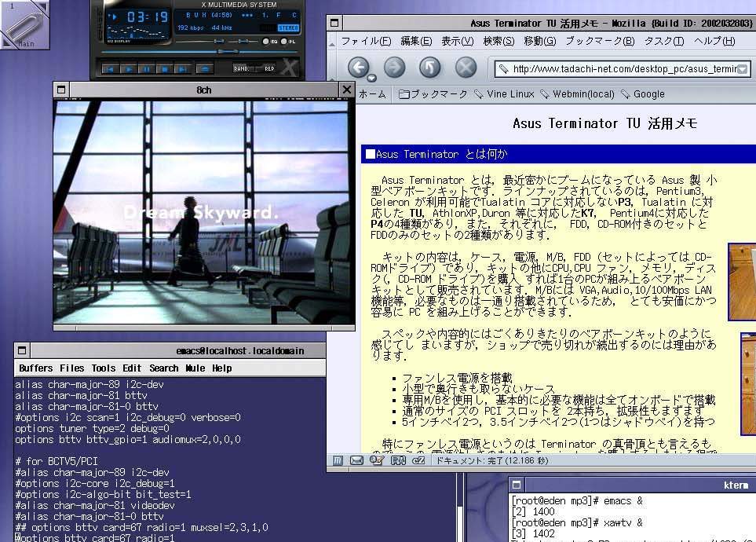Open the Back button history dropdown arrow

click(x=371, y=79)
